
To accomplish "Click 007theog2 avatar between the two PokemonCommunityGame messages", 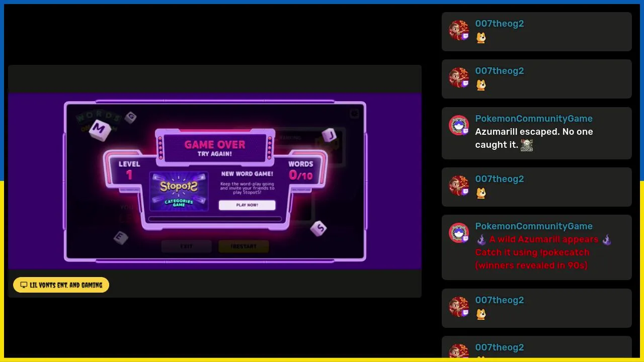I will (x=459, y=186).
